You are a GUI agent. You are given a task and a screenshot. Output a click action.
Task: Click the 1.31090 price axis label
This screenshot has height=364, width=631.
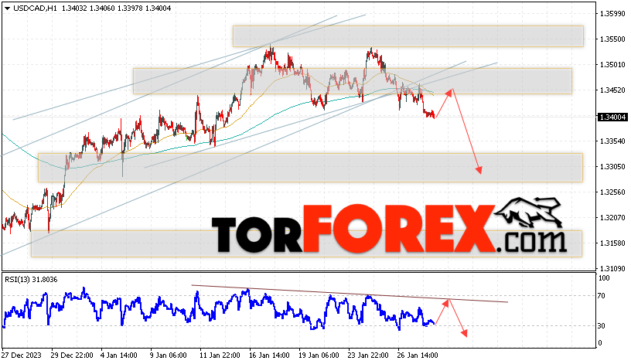pyautogui.click(x=612, y=268)
